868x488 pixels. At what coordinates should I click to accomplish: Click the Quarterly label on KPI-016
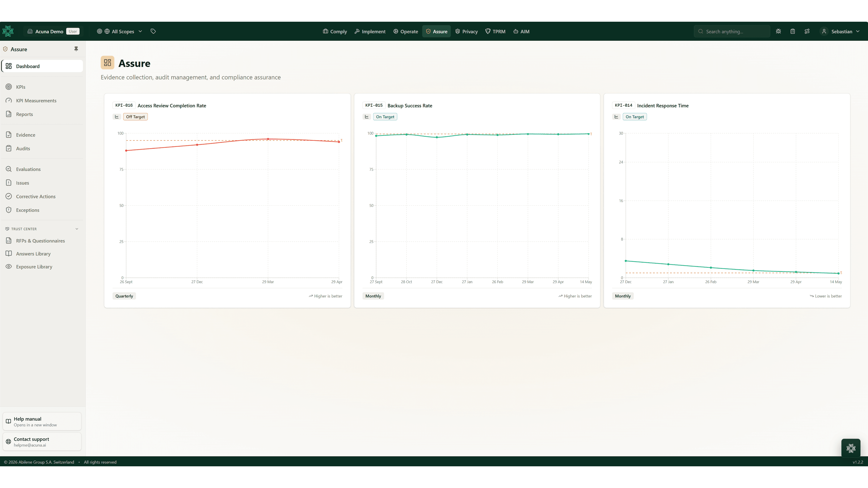point(124,296)
